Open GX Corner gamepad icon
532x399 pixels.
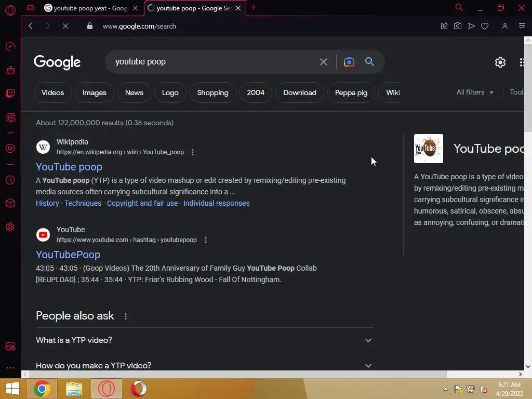tap(31, 8)
